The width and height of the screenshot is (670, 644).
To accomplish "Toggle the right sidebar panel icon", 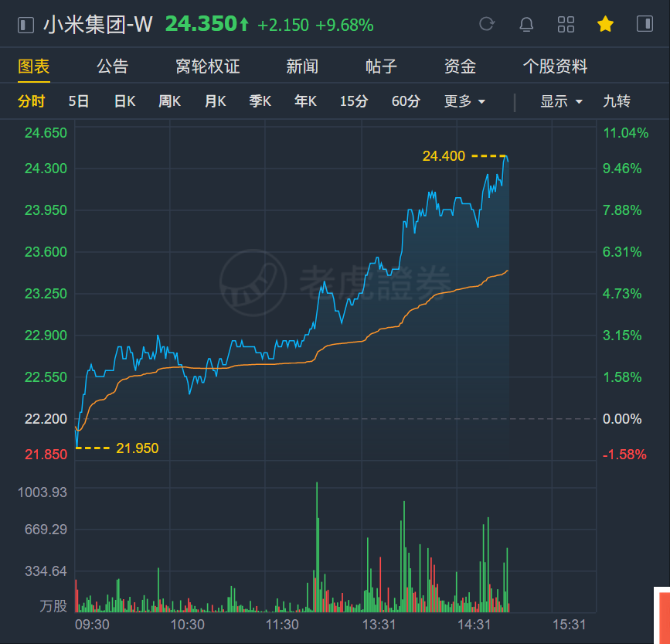I will click(x=644, y=23).
